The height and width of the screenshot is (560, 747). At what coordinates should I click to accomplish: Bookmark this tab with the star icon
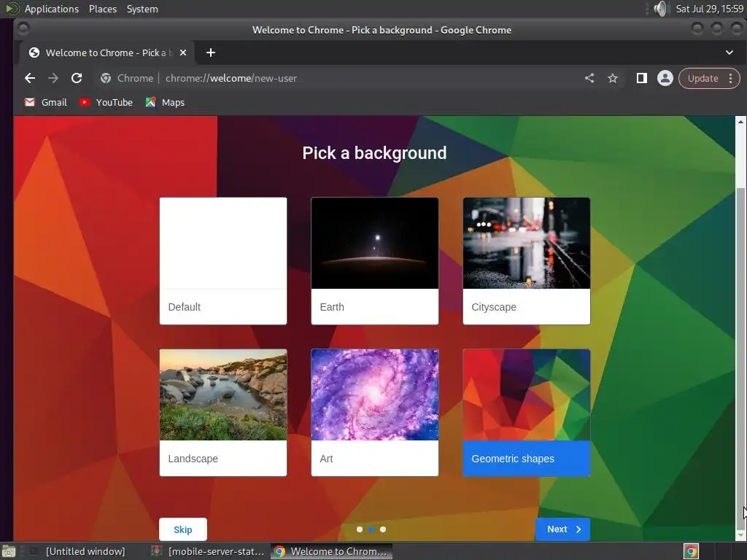click(x=613, y=78)
